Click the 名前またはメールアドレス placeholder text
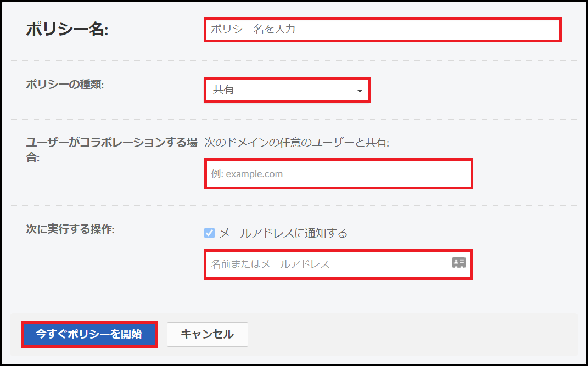Image resolution: width=588 pixels, height=366 pixels. 270,264
